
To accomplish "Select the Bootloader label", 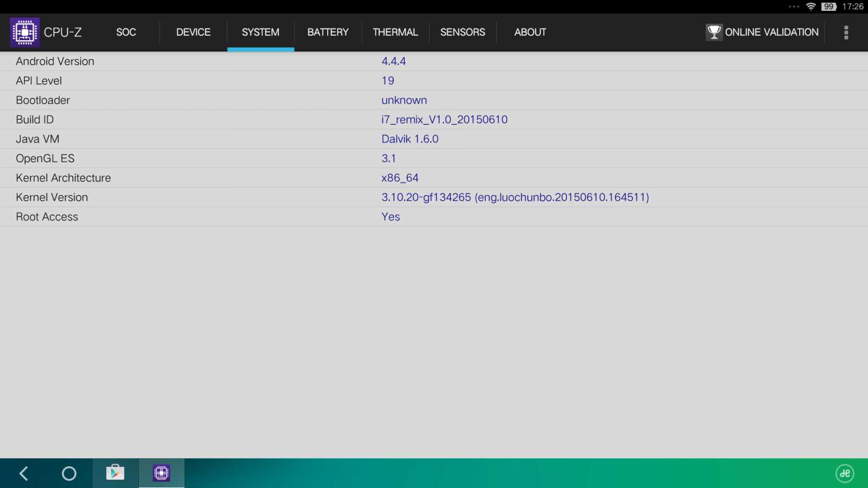I will click(x=43, y=100).
